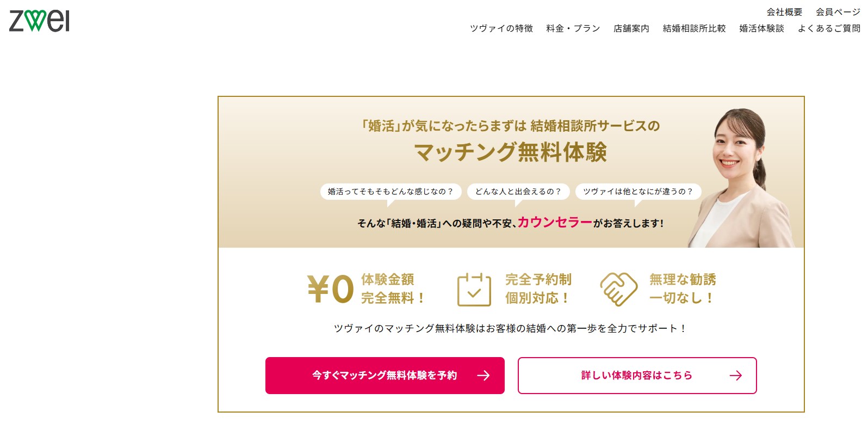Open the 会員ページ link
This screenshot has height=436, width=868.
[838, 12]
